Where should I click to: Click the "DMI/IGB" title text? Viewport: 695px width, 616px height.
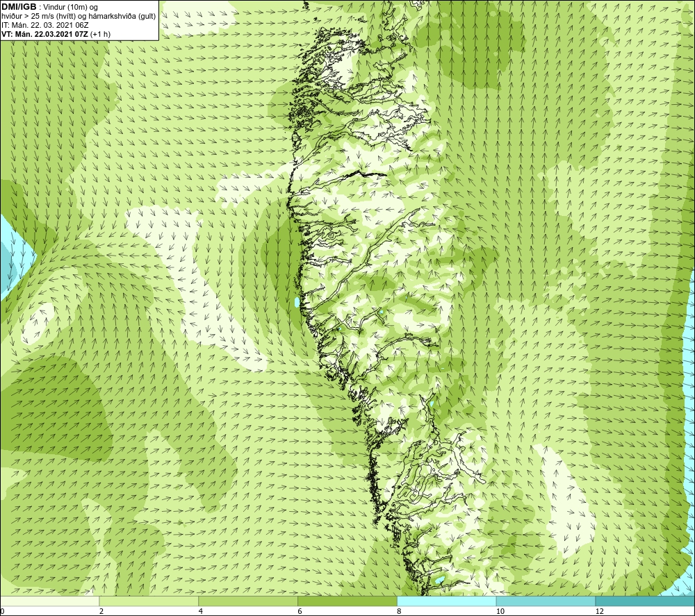[19, 7]
